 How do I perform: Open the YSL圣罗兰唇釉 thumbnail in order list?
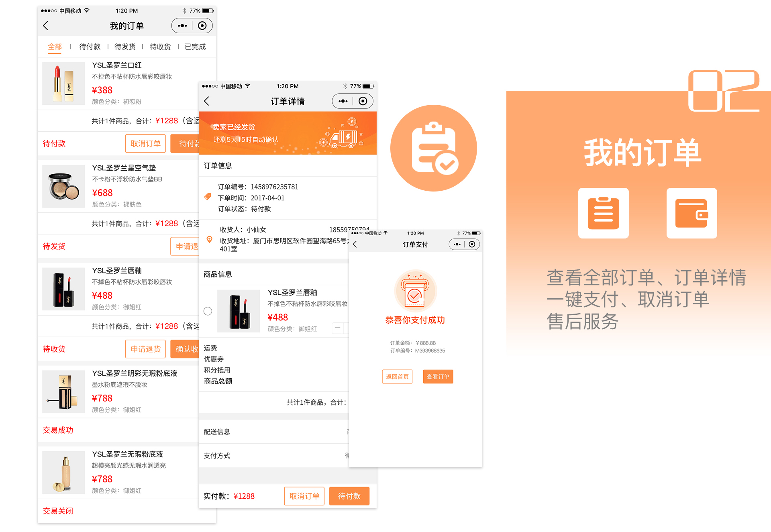click(x=64, y=289)
